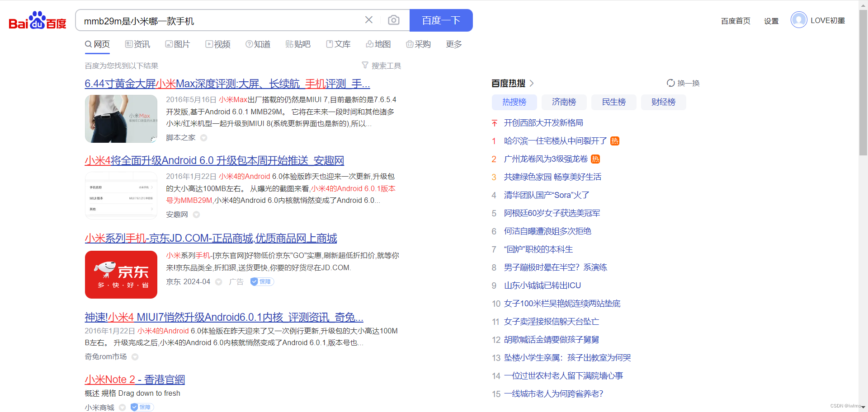Image resolution: width=868 pixels, height=412 pixels.
Task: Open 神速!小米4 MIUI7 result title
Action: point(224,317)
